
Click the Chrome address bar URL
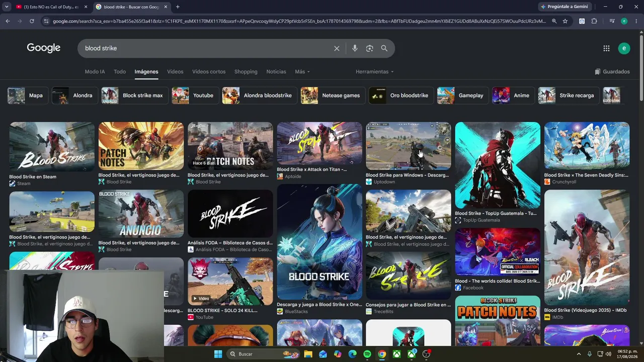(x=299, y=21)
